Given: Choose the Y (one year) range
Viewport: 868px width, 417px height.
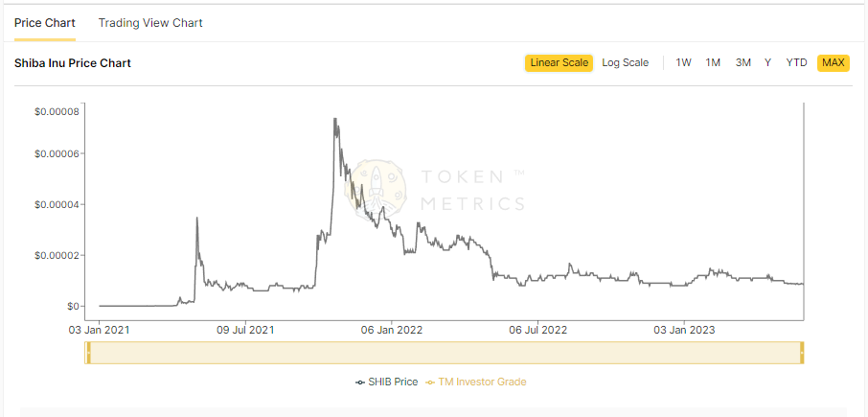Looking at the screenshot, I should pyautogui.click(x=767, y=63).
